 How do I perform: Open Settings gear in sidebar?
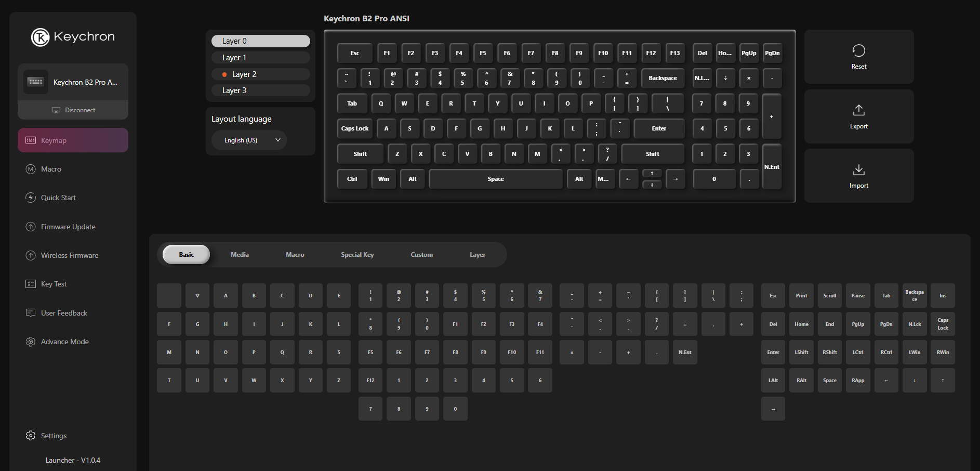(31, 436)
